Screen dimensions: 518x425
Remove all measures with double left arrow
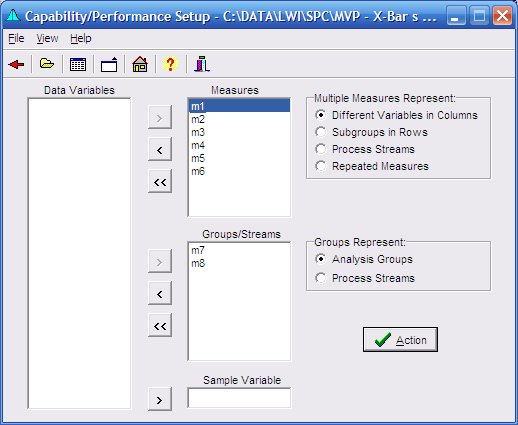(x=160, y=181)
